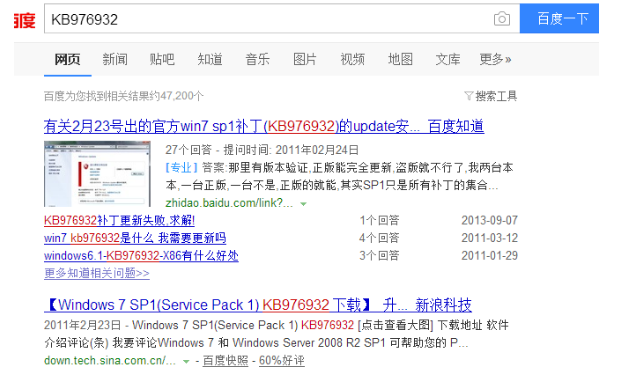The height and width of the screenshot is (368, 638).
Task: Open the 贴吧 tab
Action: 162,59
